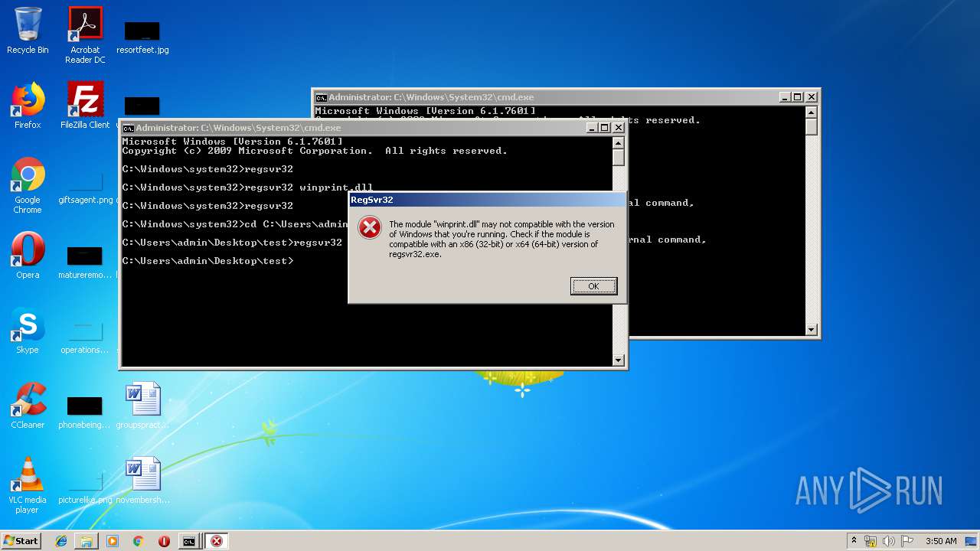Viewport: 980px width, 551px height.
Task: Click the scrollbar thumb of back cmd window
Action: [x=812, y=126]
